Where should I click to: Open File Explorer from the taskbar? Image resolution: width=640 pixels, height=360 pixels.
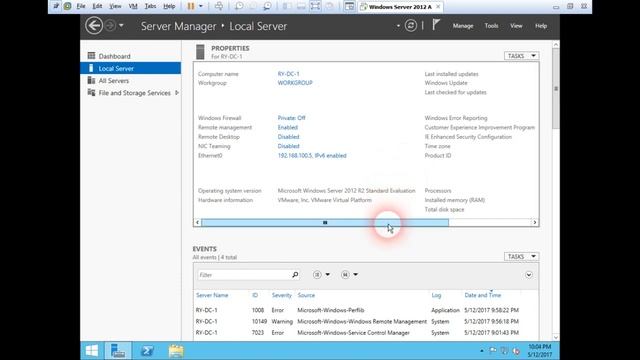coord(176,351)
